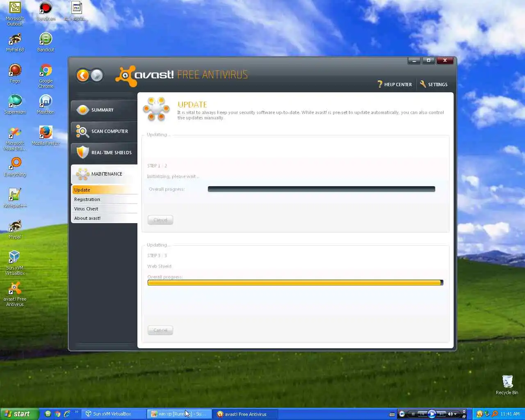The width and height of the screenshot is (525, 420).
Task: Open Pego desktop shortcut
Action: [15, 73]
